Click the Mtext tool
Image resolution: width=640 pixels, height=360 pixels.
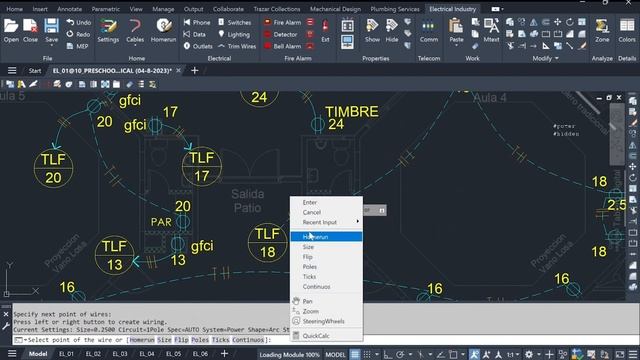tap(491, 31)
